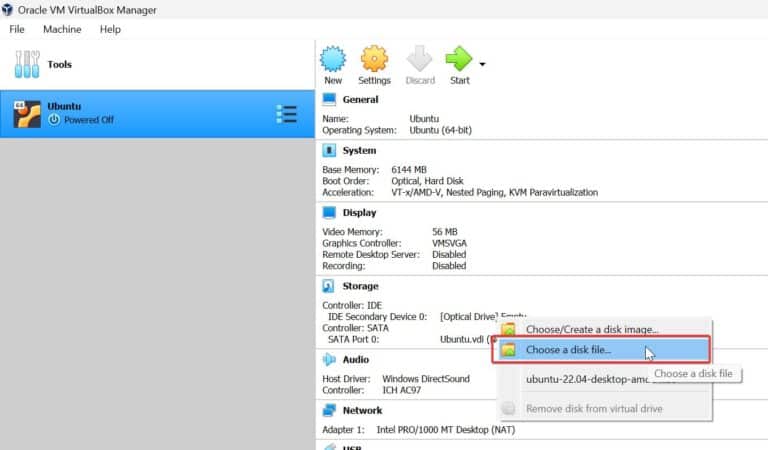The width and height of the screenshot is (768, 450).
Task: Expand the Start button dropdown arrow
Action: click(482, 64)
